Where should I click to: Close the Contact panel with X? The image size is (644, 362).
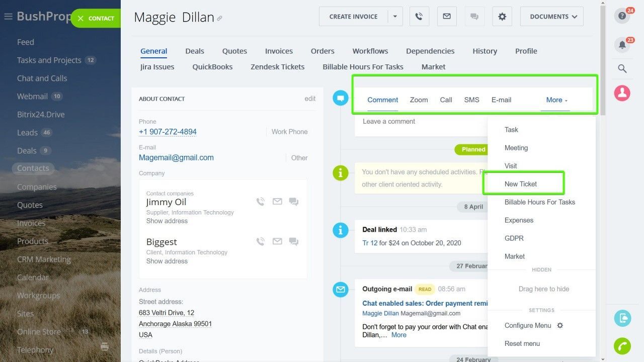(81, 19)
